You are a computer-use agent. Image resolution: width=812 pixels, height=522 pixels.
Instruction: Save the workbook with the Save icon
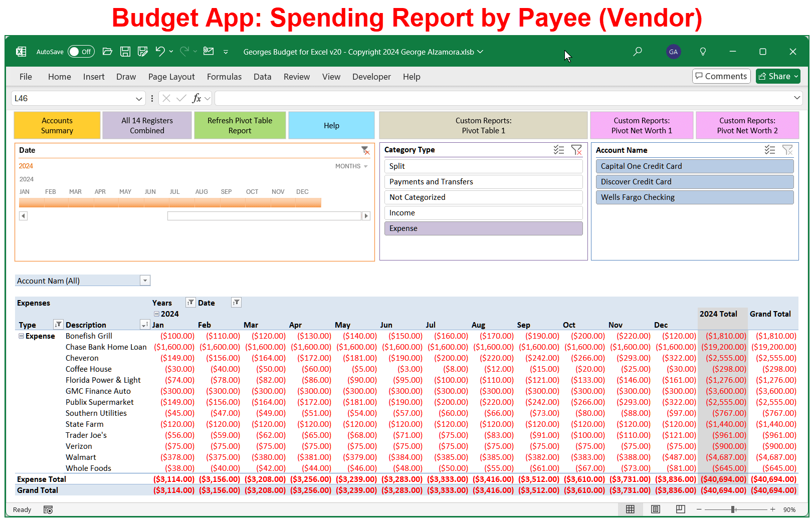pos(125,52)
